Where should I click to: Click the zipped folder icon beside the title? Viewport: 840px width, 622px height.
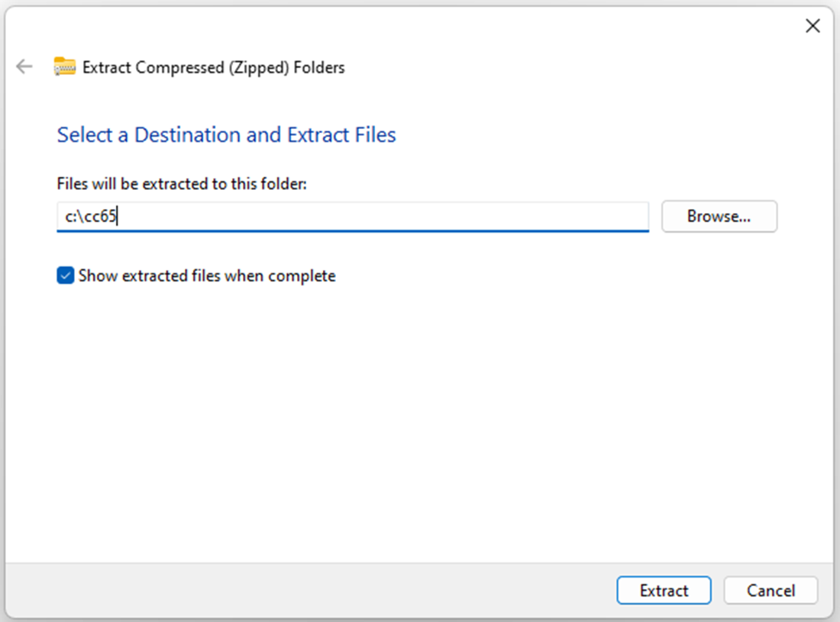click(65, 67)
